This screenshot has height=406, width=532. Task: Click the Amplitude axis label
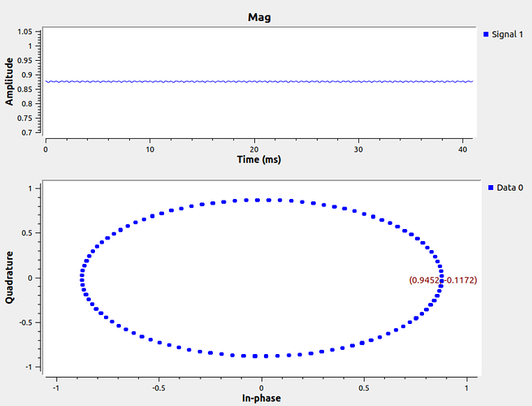coord(9,81)
